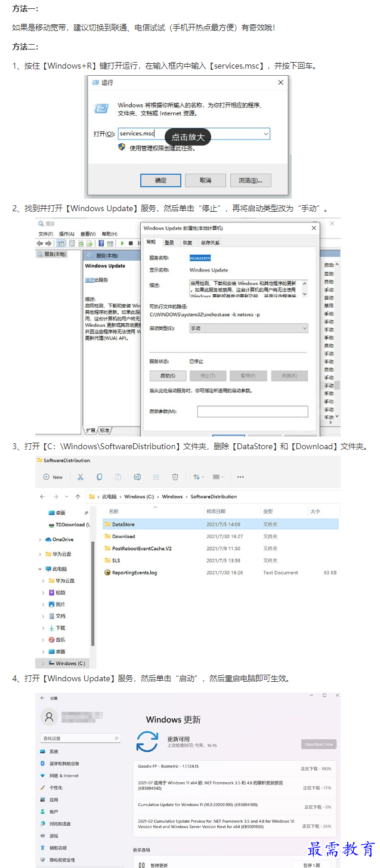Open the Run dialog command dropdown arrow
The height and width of the screenshot is (868, 380).
pyautogui.click(x=265, y=134)
